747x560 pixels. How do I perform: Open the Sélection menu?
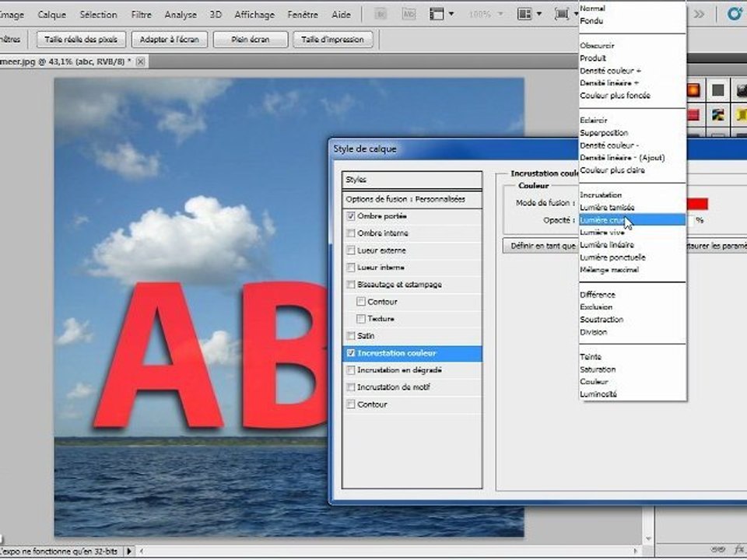(x=99, y=15)
